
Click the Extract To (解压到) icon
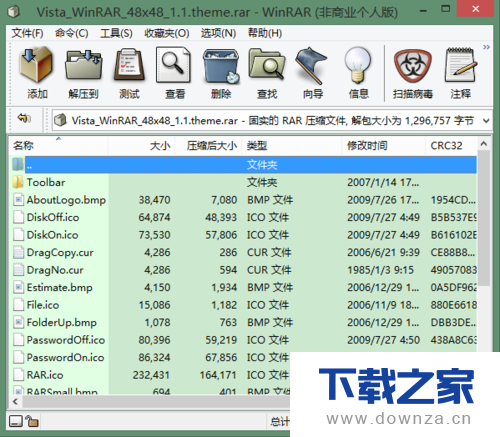(83, 65)
